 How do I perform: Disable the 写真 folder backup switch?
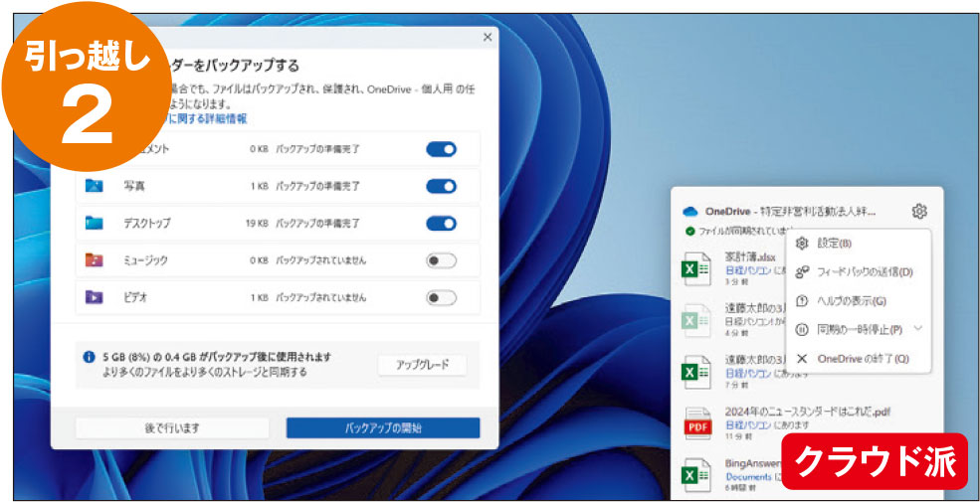click(x=442, y=186)
